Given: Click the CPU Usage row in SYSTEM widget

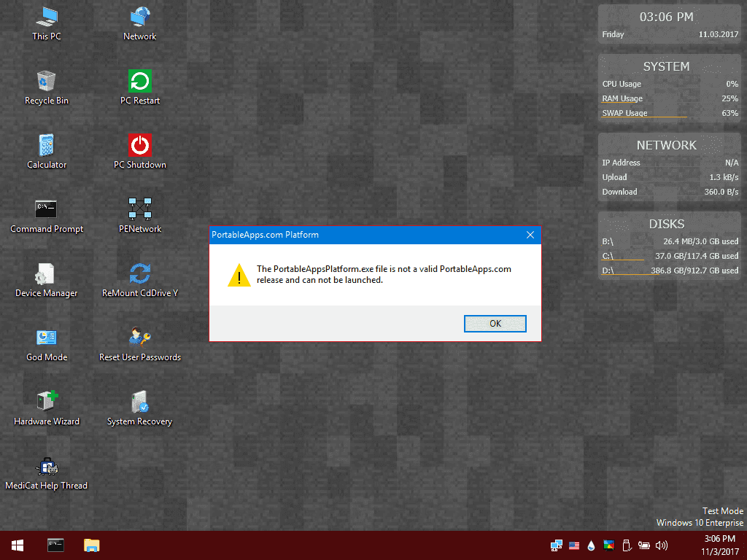Looking at the screenshot, I should pos(670,84).
